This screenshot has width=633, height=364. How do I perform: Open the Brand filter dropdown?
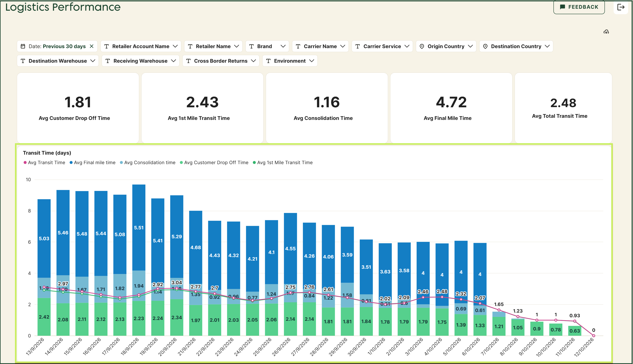click(267, 46)
